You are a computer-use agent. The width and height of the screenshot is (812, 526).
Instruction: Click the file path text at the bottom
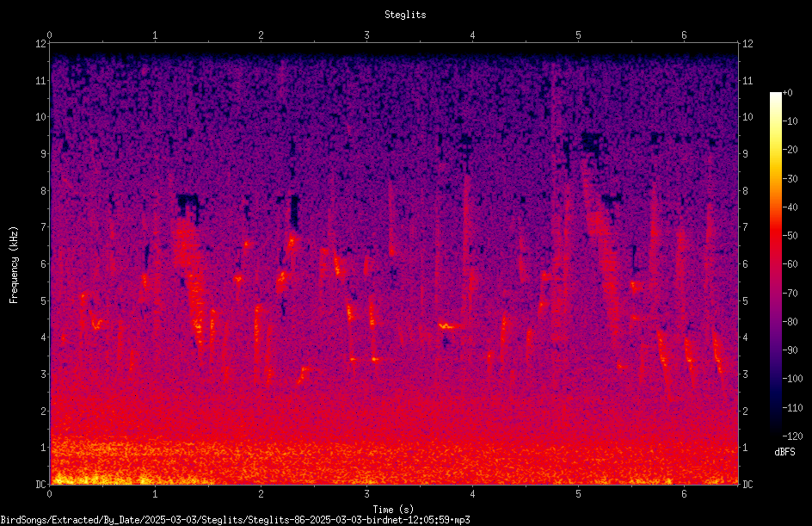(x=235, y=520)
